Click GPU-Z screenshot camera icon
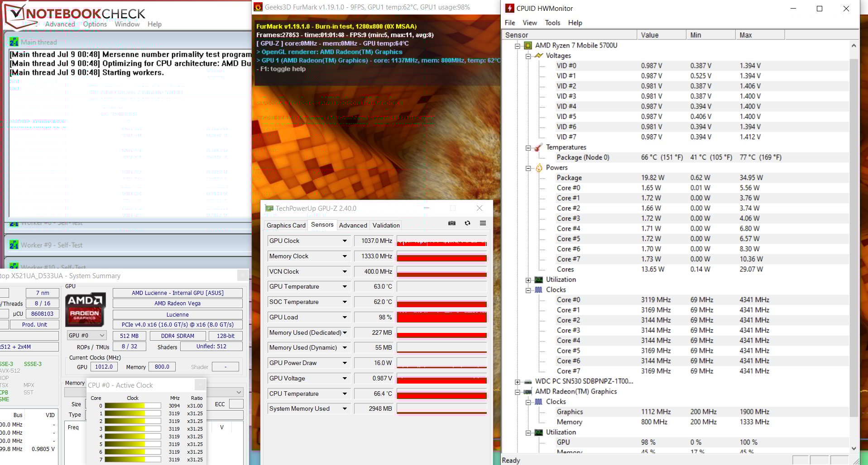868x465 pixels. point(451,223)
